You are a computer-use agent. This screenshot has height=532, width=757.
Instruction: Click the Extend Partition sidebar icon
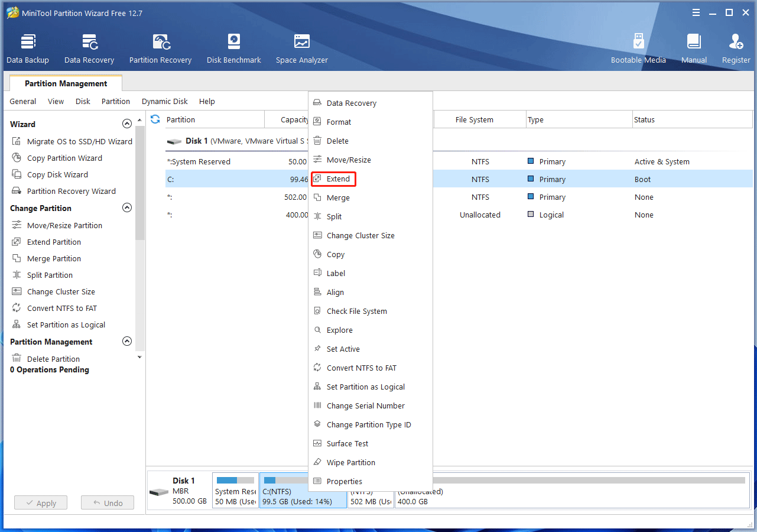pyautogui.click(x=17, y=242)
